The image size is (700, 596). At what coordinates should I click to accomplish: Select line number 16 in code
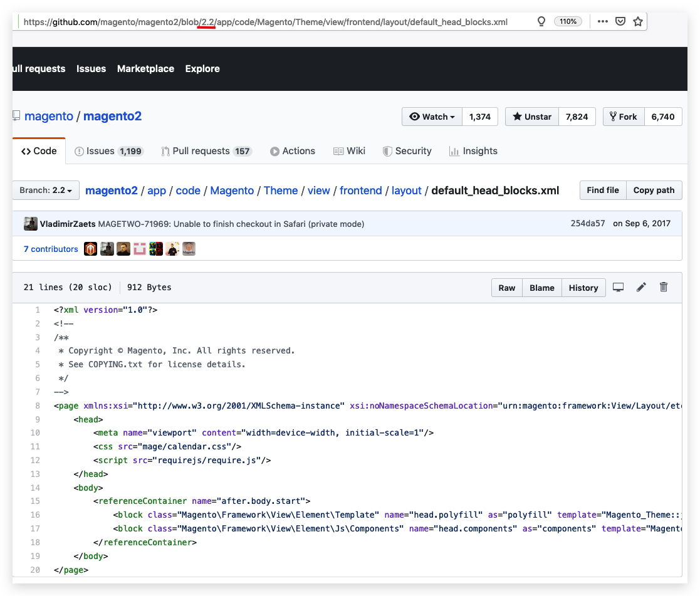point(35,515)
